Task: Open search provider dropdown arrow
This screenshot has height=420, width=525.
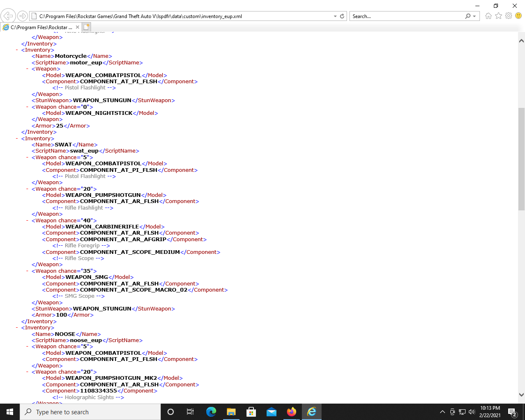Action: [x=475, y=16]
